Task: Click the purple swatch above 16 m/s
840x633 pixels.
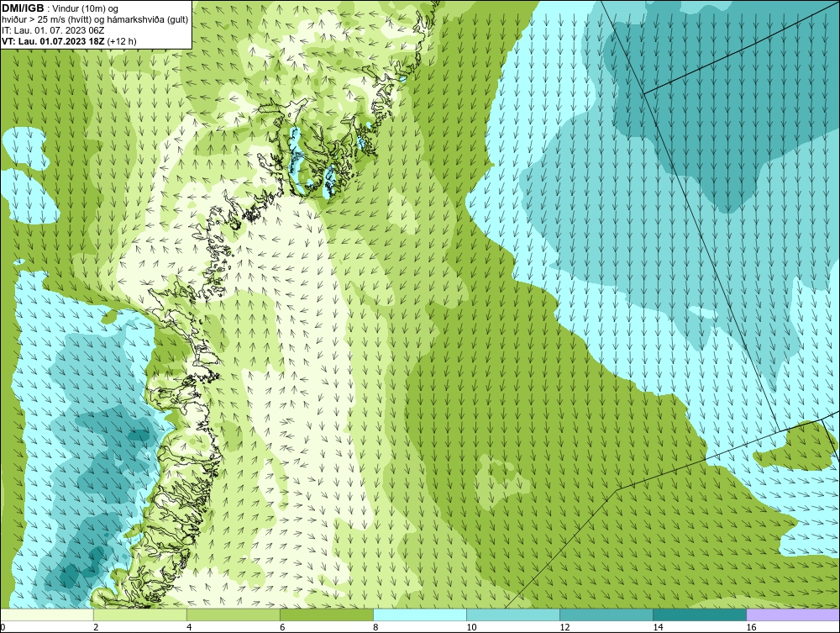Action: tap(793, 615)
